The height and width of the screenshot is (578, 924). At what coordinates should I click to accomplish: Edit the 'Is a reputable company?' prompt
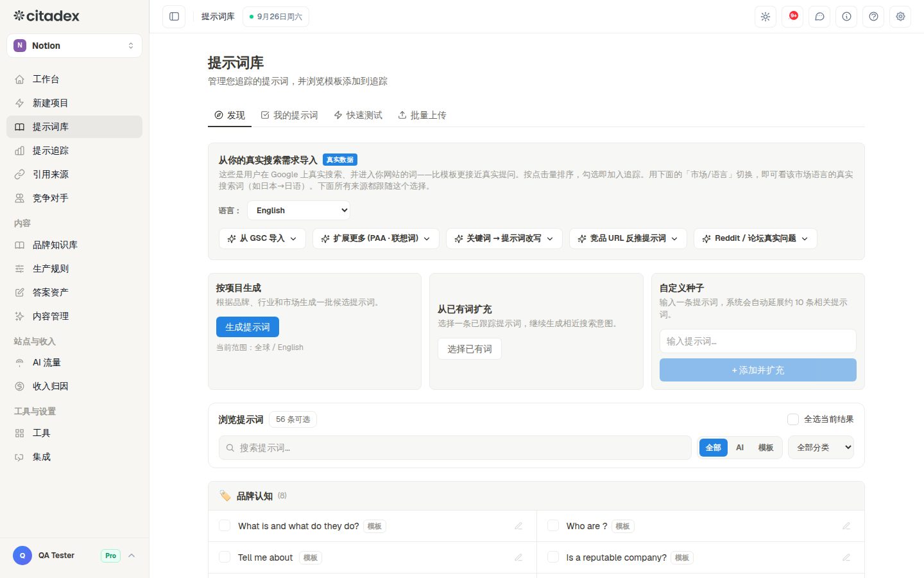846,557
